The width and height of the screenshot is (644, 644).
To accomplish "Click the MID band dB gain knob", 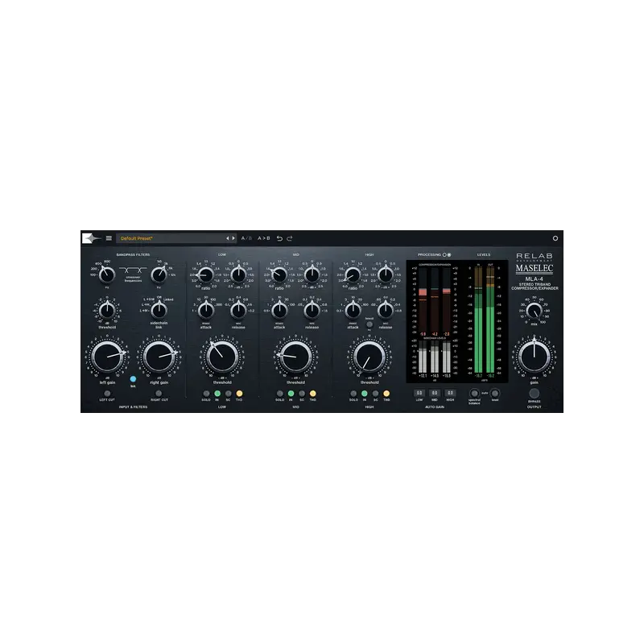I will click(312, 275).
